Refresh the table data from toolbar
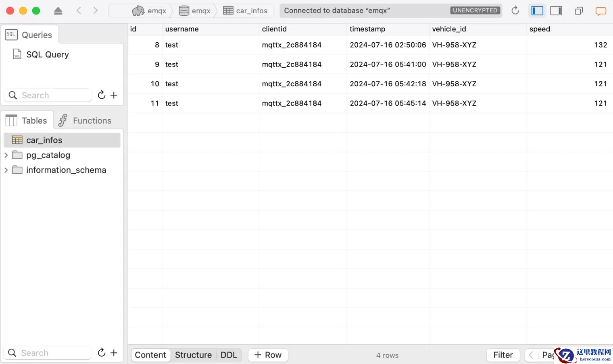This screenshot has width=613, height=364. click(515, 10)
